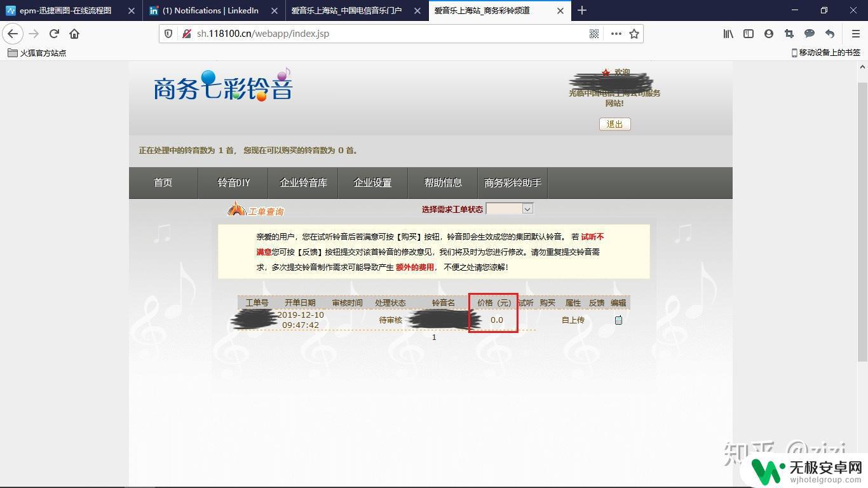Switch to epm-迅捷画图 tab
The image size is (868, 488).
[65, 11]
